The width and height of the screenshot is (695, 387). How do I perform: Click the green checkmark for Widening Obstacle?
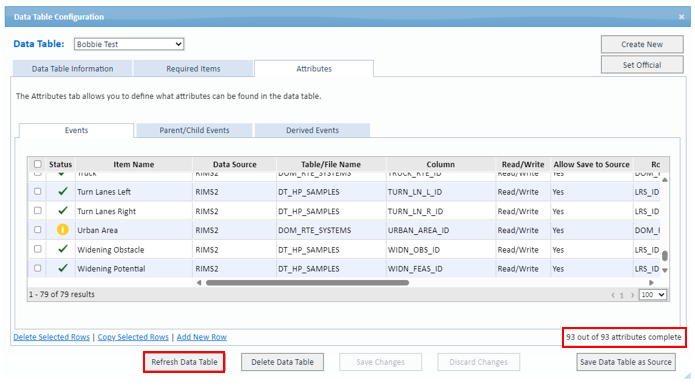click(63, 249)
